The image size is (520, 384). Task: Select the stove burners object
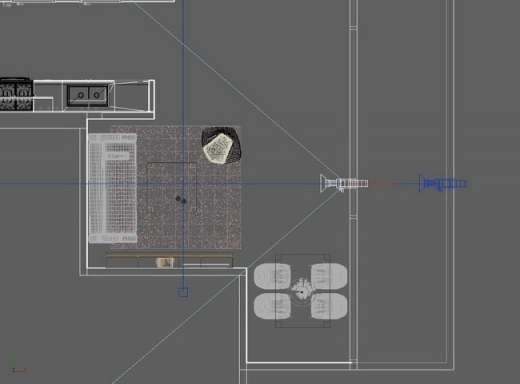click(16, 95)
